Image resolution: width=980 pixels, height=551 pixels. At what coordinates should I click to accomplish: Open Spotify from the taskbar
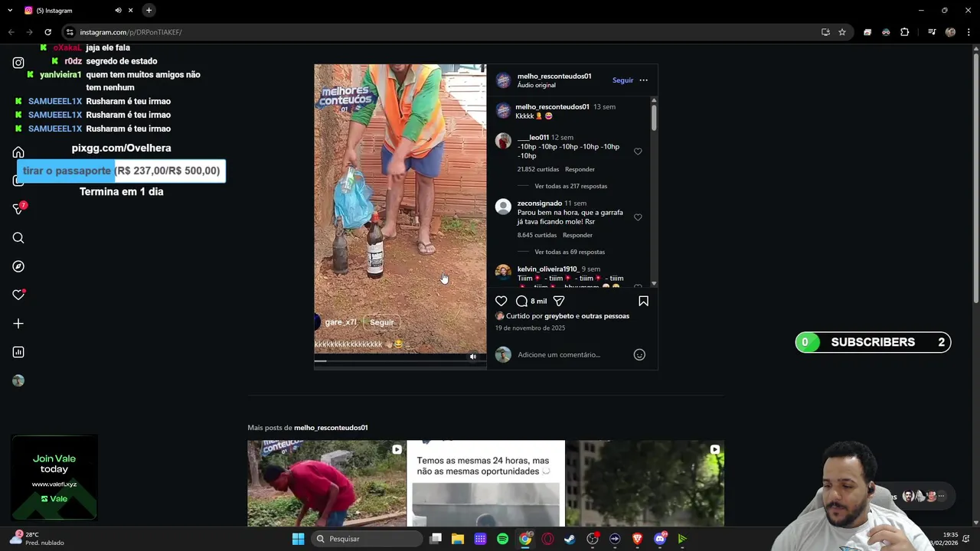tap(502, 539)
